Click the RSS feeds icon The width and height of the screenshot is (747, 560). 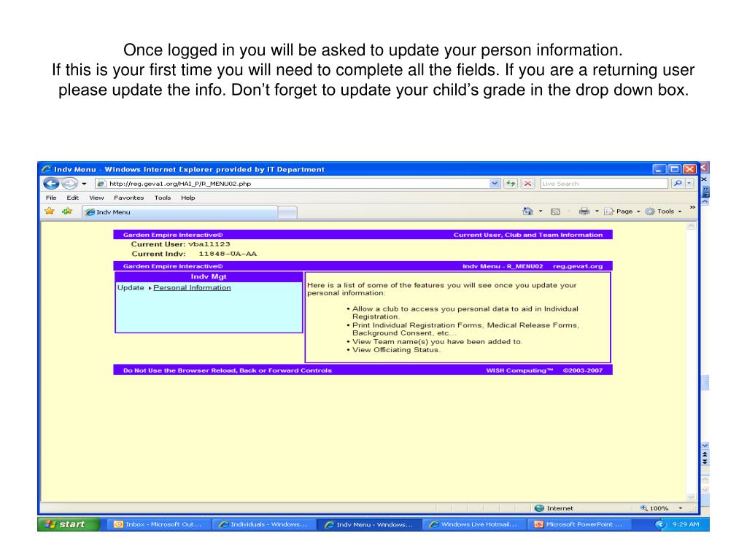pyautogui.click(x=555, y=211)
